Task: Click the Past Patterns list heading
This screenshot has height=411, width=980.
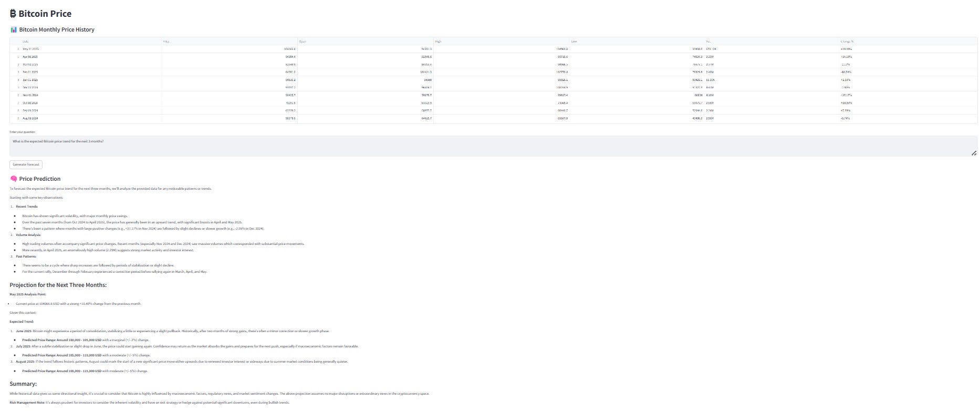Action: [26, 256]
